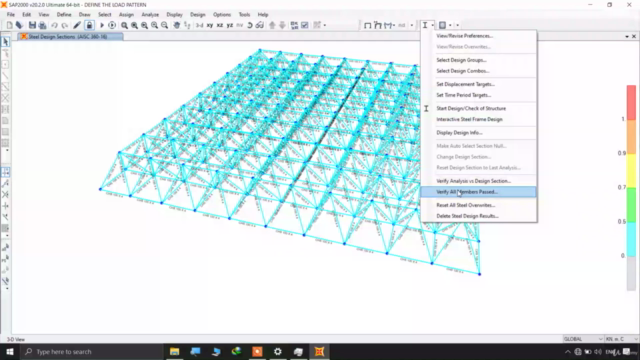640x360 pixels.
Task: Click the SAP2000 taskbar icon
Action: tap(319, 352)
